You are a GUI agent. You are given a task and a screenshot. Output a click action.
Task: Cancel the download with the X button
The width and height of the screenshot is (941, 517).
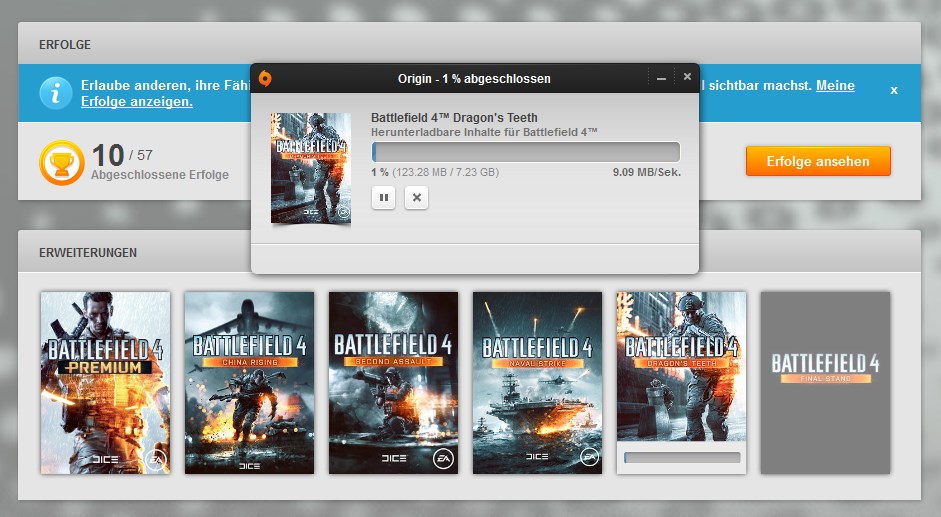click(417, 198)
